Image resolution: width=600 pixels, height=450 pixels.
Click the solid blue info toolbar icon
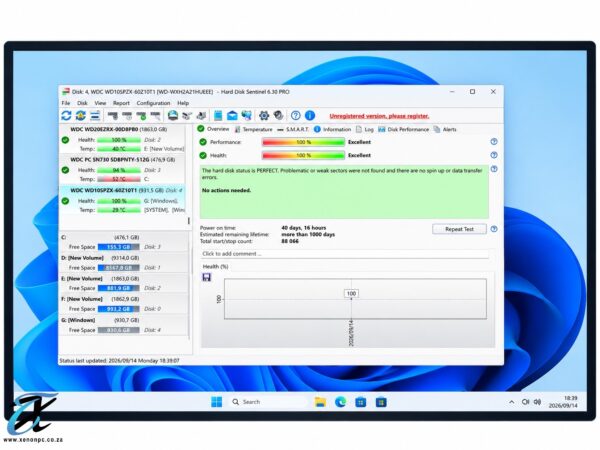(x=310, y=115)
